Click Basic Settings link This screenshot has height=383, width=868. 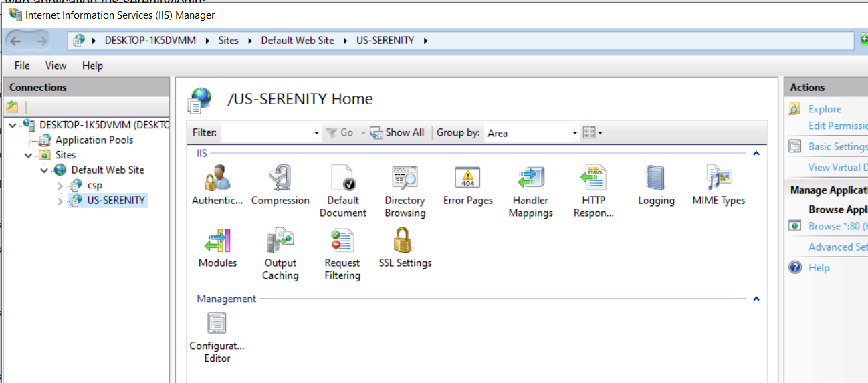pos(838,146)
